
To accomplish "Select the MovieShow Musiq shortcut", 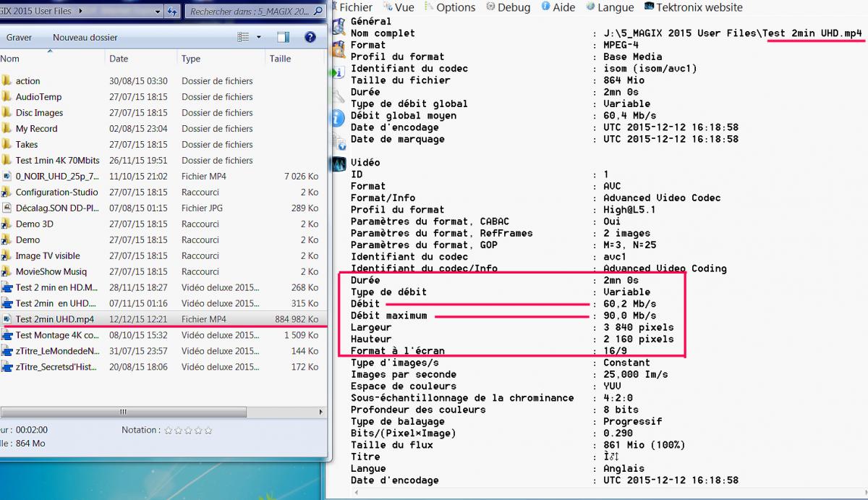I will click(x=51, y=272).
